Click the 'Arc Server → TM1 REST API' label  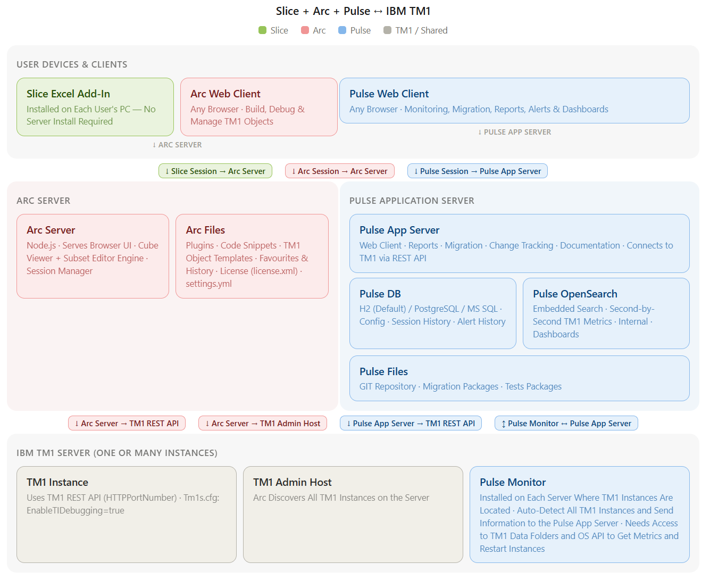point(127,423)
